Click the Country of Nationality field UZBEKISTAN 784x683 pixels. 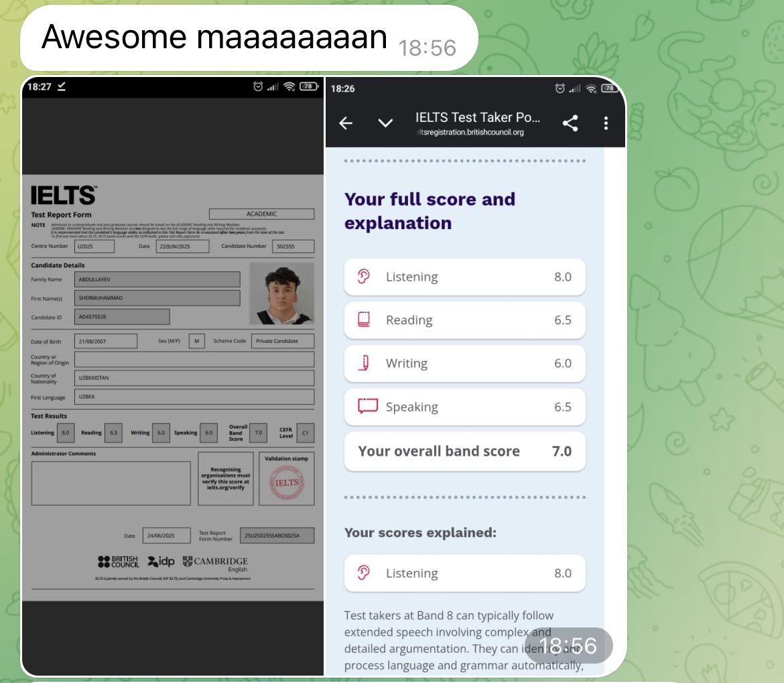tap(194, 378)
